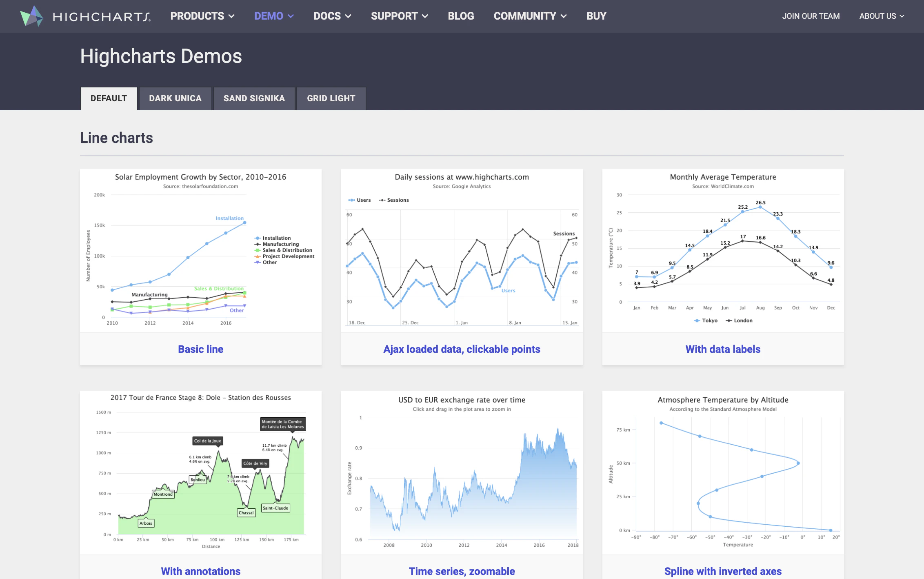This screenshot has height=579, width=924.
Task: Click the Solar Employment Growth chart thumbnail
Action: click(201, 251)
